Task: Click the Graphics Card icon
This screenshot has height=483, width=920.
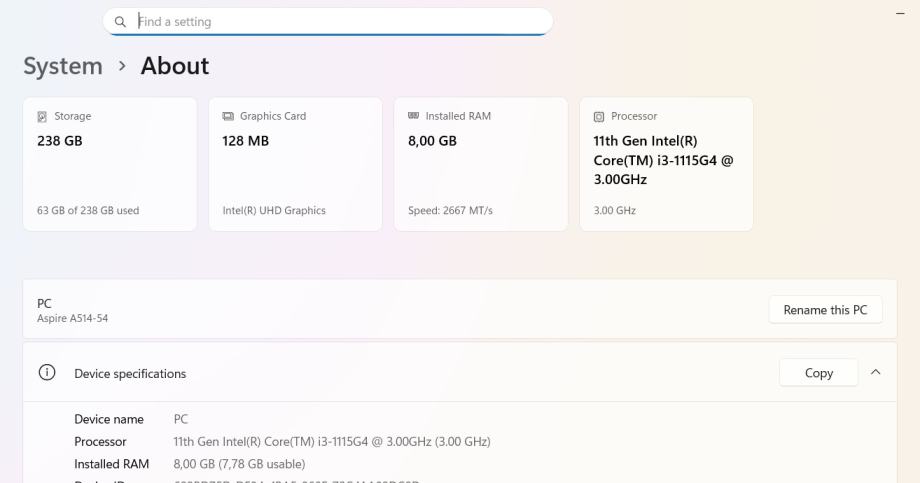Action: [228, 116]
